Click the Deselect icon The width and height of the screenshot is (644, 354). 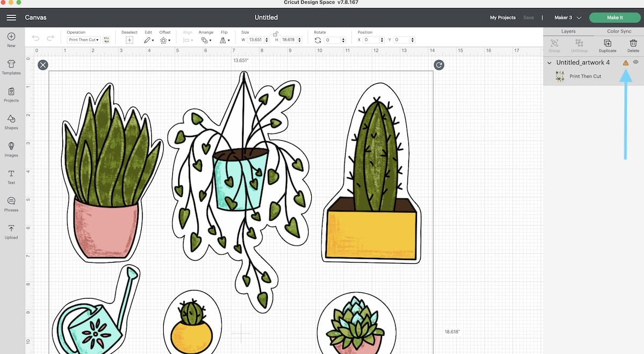point(129,40)
